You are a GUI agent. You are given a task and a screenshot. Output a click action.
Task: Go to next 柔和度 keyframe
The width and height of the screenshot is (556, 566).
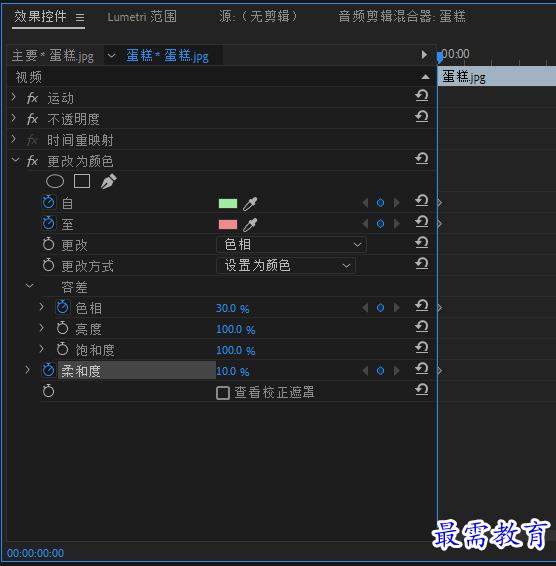[397, 371]
